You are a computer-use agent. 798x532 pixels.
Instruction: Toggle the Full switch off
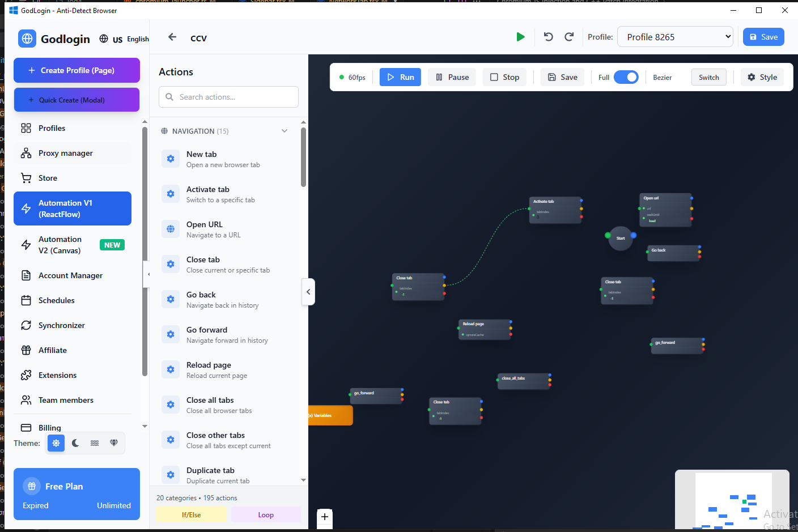pyautogui.click(x=626, y=77)
